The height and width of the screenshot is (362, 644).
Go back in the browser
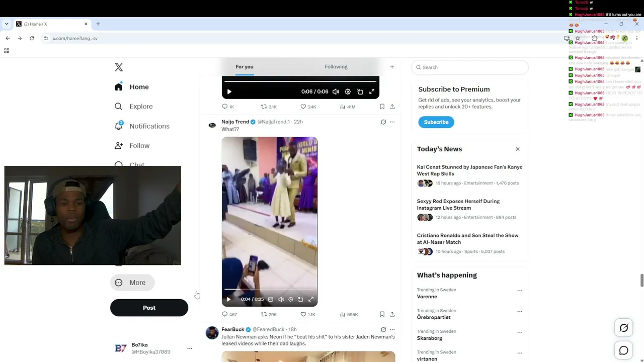coord(8,38)
